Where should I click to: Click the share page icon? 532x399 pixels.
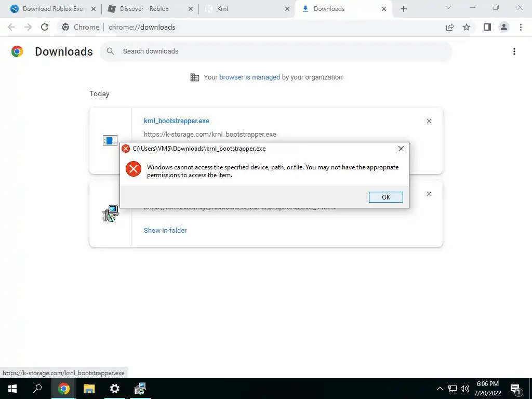tap(450, 27)
